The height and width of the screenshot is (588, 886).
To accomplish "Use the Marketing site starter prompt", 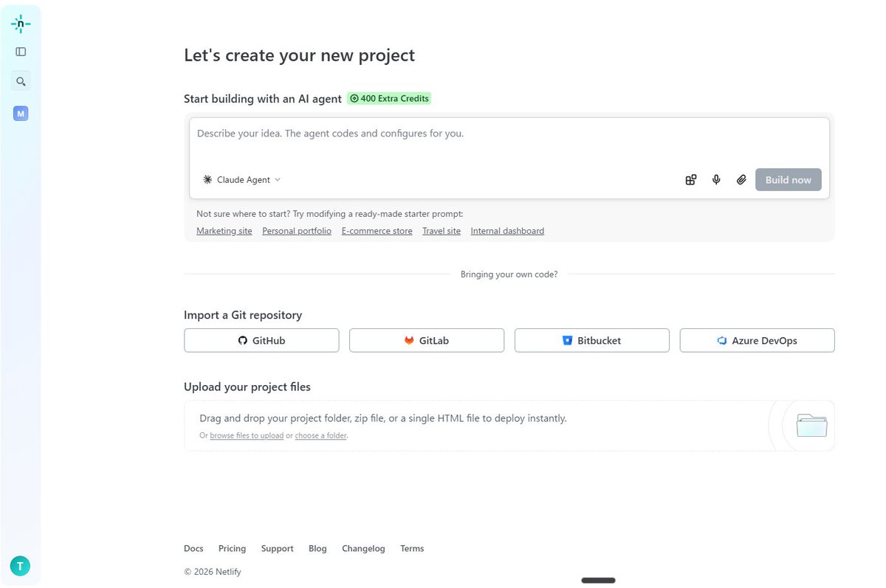I will [x=224, y=231].
